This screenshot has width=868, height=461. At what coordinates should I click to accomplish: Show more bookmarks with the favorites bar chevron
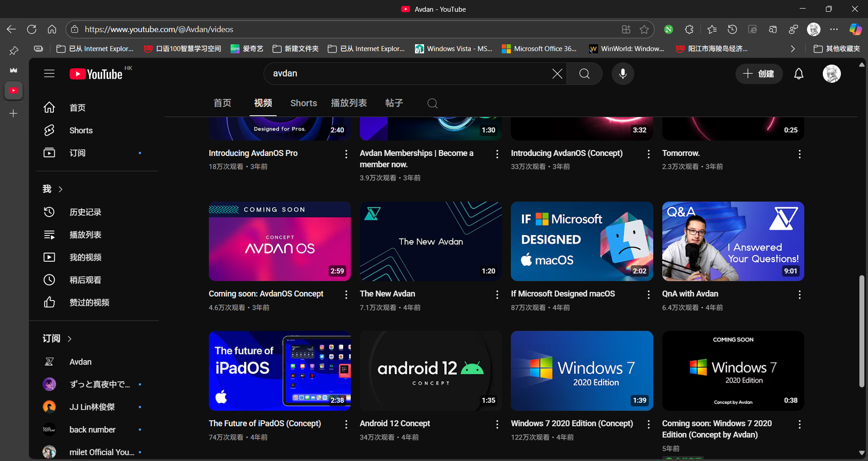pyautogui.click(x=793, y=49)
